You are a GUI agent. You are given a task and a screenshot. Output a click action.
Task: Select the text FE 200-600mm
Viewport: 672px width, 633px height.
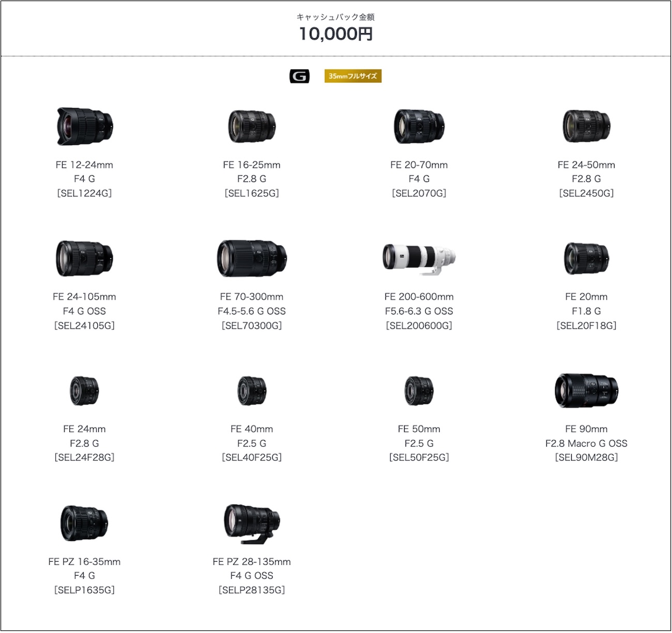point(419,297)
